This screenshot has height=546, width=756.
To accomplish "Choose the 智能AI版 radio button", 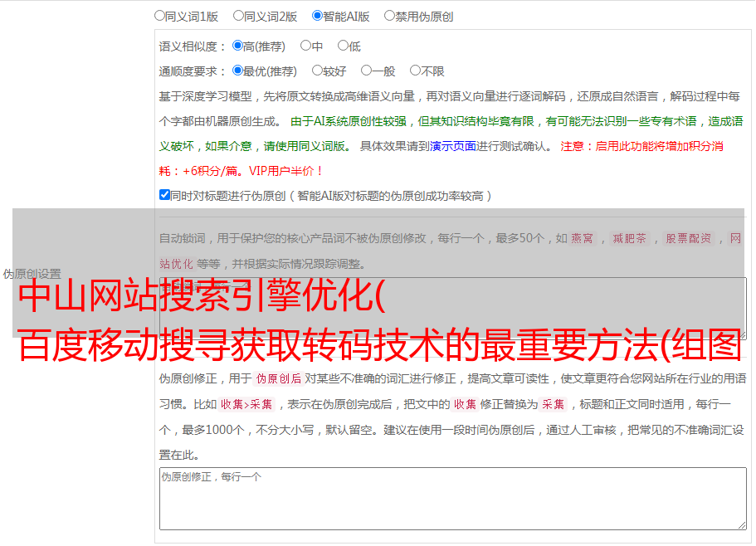I will 317,15.
